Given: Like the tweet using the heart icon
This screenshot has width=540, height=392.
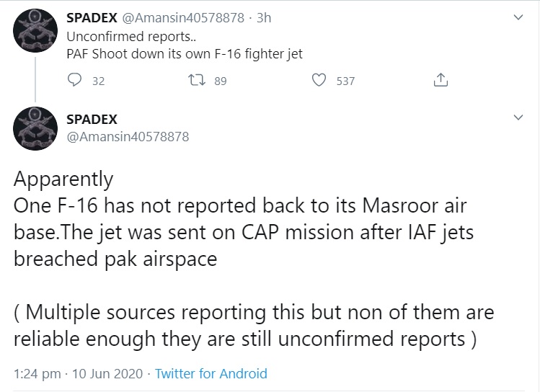Looking at the screenshot, I should [319, 81].
